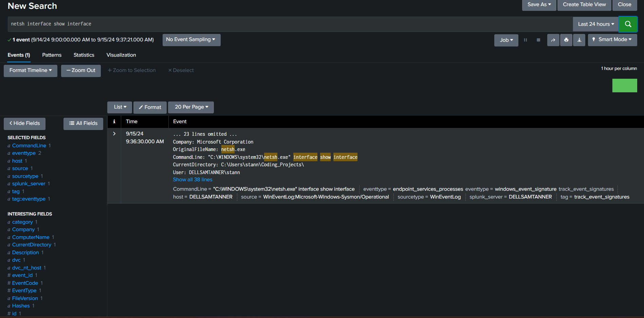Open the All Fields list
The width and height of the screenshot is (644, 318).
click(x=83, y=123)
